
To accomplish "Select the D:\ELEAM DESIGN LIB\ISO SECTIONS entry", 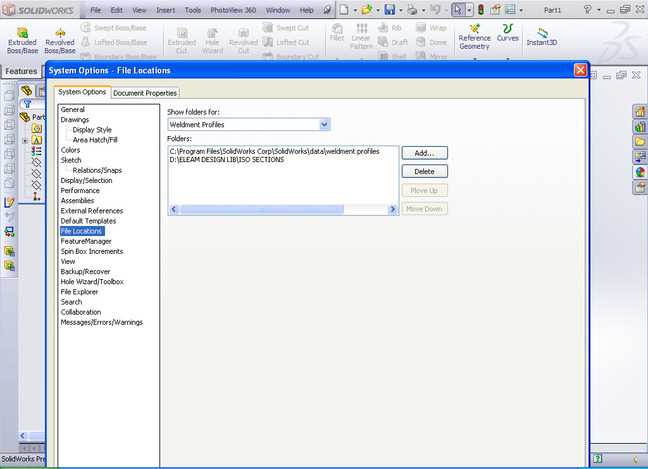I will click(x=226, y=160).
